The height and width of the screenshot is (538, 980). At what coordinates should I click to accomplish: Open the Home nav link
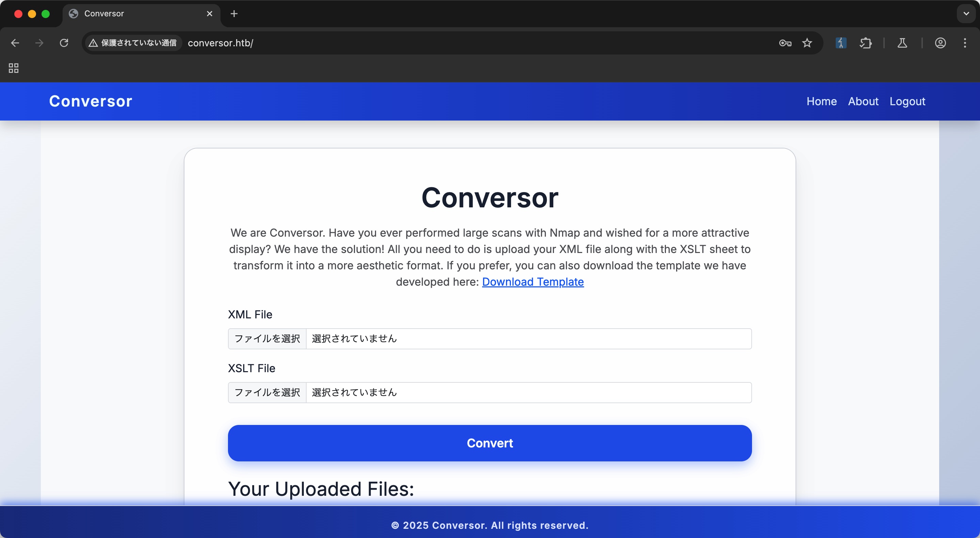coord(821,101)
